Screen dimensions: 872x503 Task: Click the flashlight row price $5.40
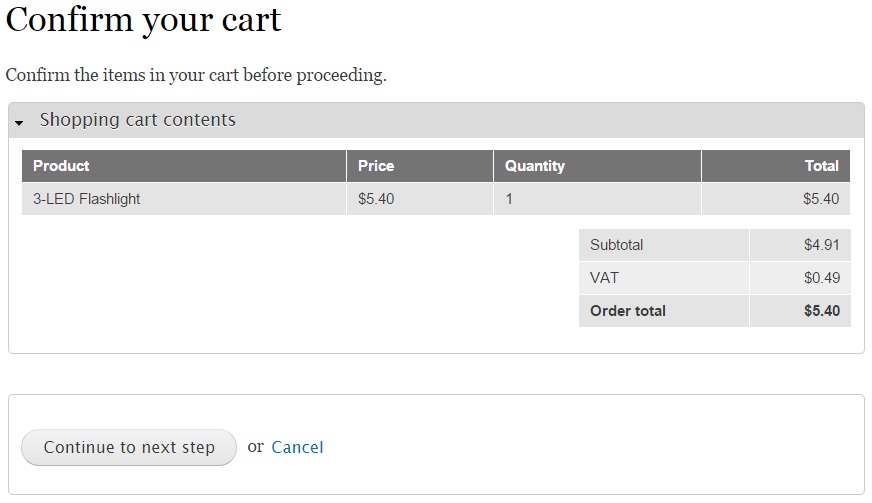click(x=376, y=199)
